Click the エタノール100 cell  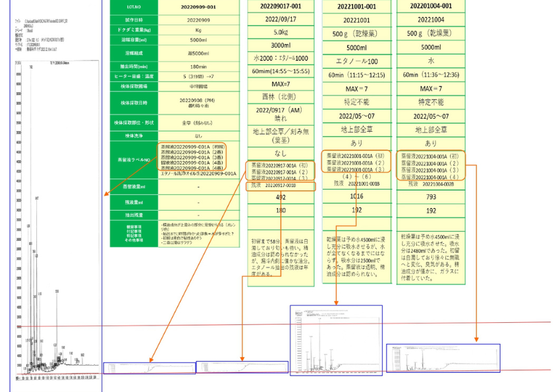(356, 61)
